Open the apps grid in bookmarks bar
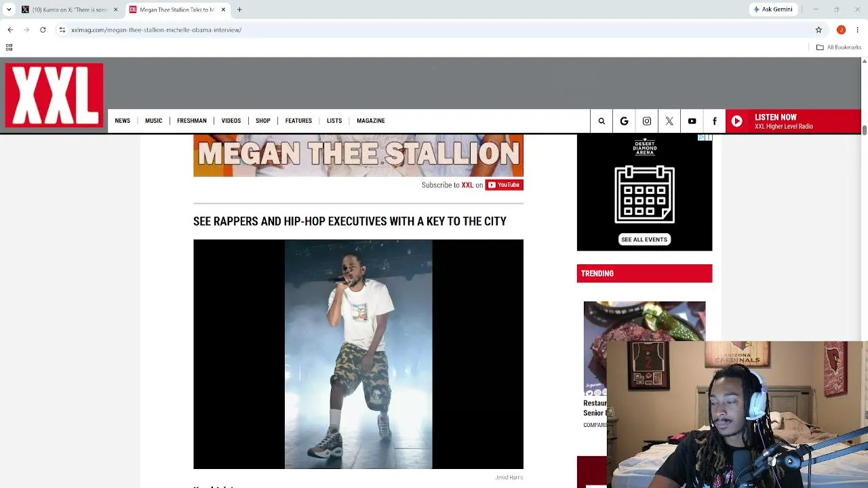 click(x=9, y=47)
